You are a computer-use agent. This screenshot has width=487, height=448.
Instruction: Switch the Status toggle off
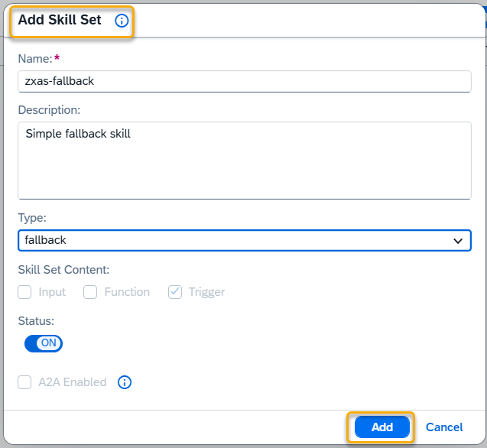point(44,343)
